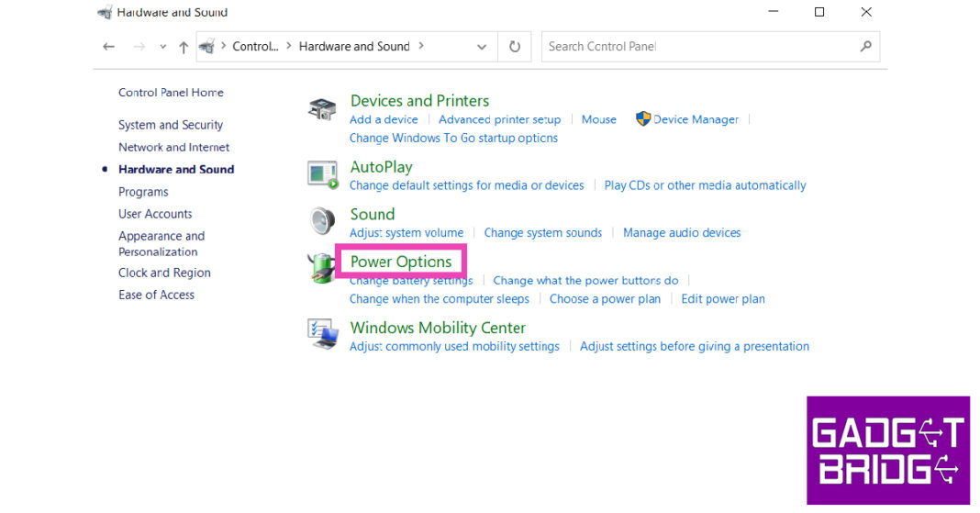
Task: Click the Sound speaker icon
Action: click(322, 221)
